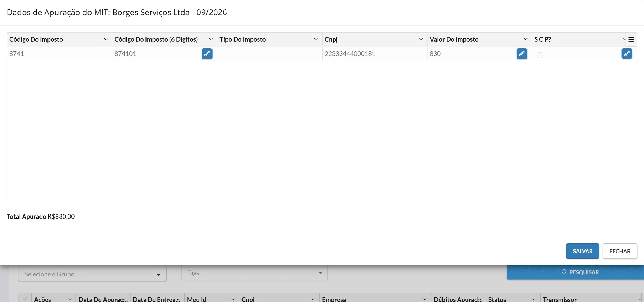Open Código Do Imposto (6 Digitos) column dropdown
The image size is (644, 302).
coord(211,39)
